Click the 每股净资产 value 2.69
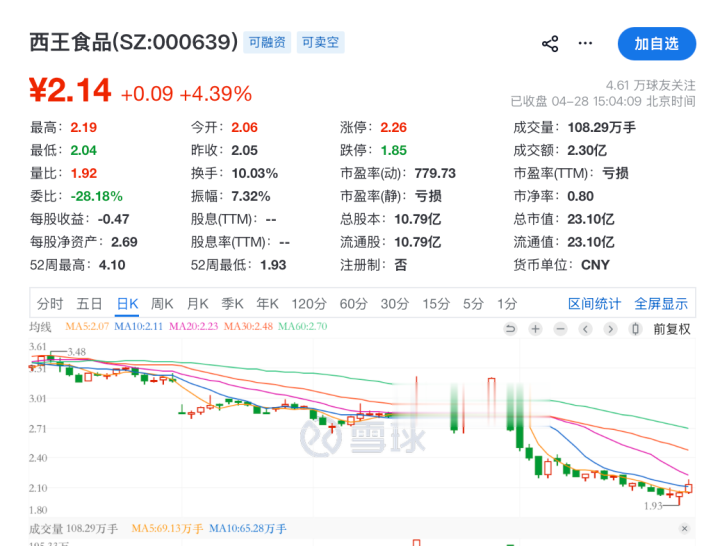Viewport: 720px width, 546px height. click(124, 242)
